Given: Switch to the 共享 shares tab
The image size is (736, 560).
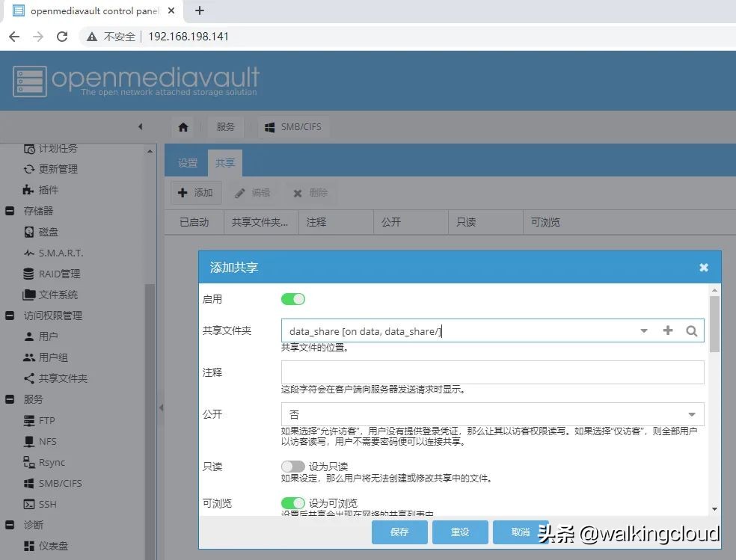Looking at the screenshot, I should [225, 163].
